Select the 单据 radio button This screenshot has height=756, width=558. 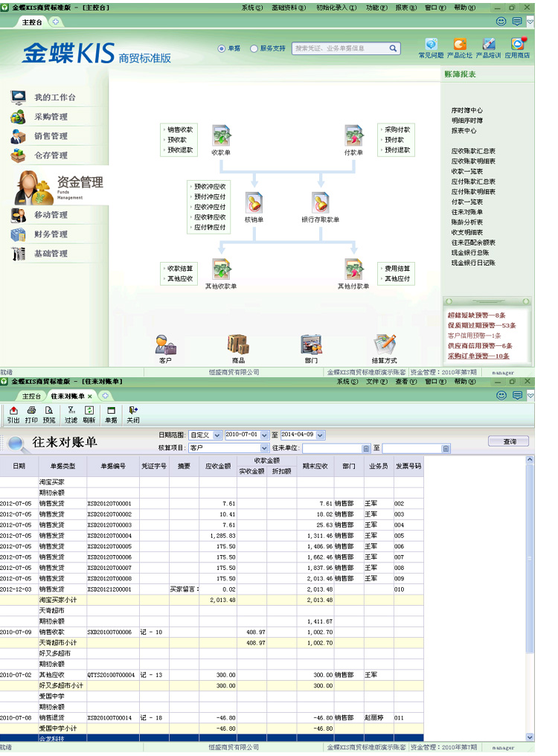tap(222, 48)
